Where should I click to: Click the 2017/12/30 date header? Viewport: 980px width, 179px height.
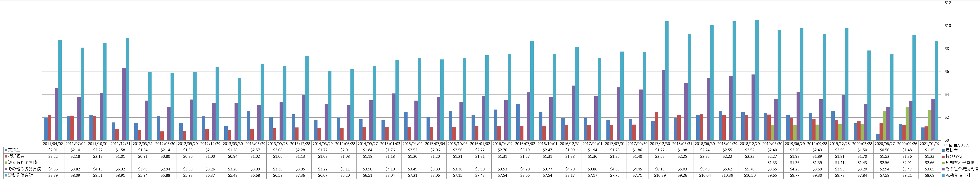660,144
